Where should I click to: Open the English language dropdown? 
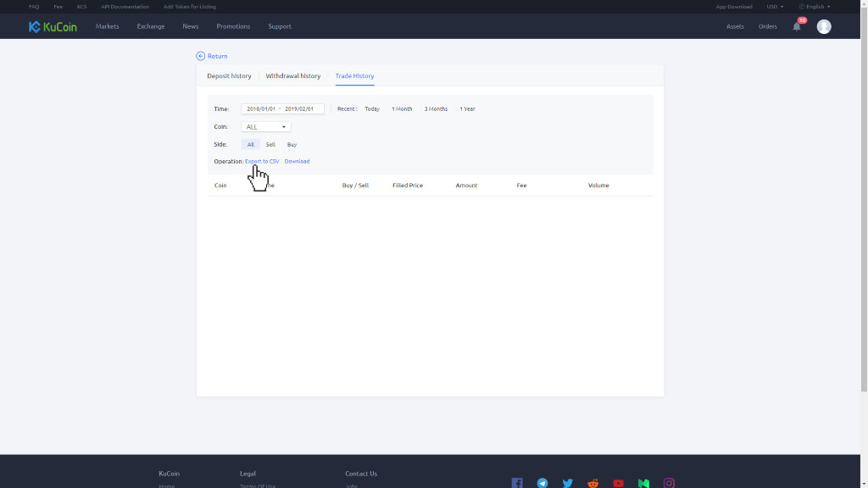pos(815,7)
